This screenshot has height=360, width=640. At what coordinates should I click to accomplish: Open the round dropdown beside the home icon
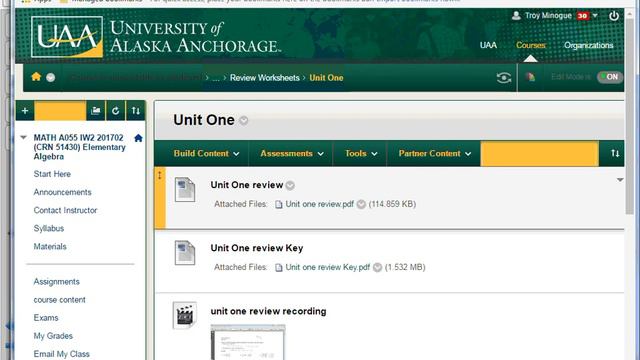[x=51, y=78]
